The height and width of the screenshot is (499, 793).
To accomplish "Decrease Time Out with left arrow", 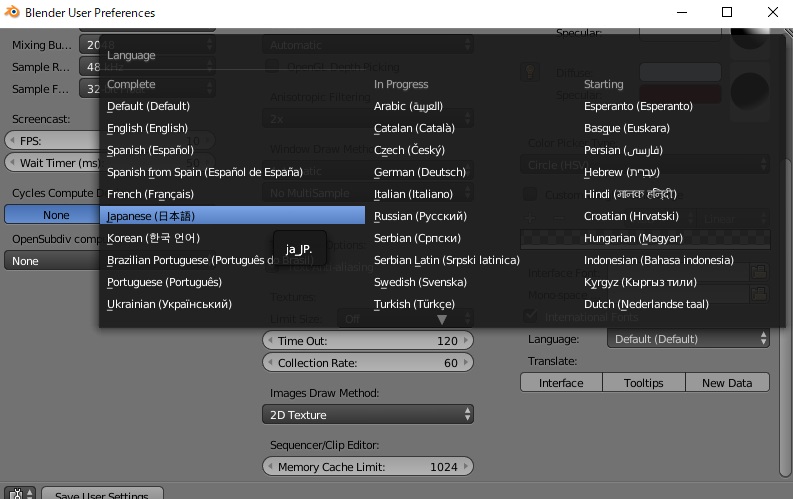I will tap(270, 341).
